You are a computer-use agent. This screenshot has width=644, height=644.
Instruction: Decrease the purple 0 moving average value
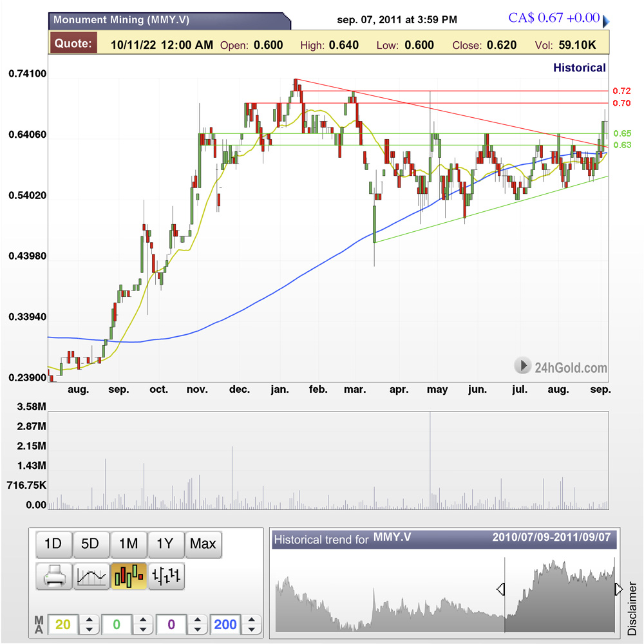coord(198,630)
